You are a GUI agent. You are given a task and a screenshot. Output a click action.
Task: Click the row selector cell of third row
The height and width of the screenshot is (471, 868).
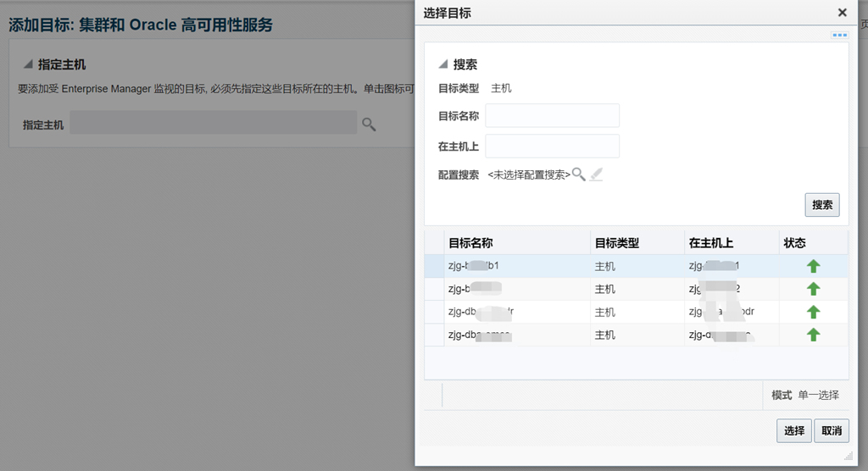tap(434, 312)
